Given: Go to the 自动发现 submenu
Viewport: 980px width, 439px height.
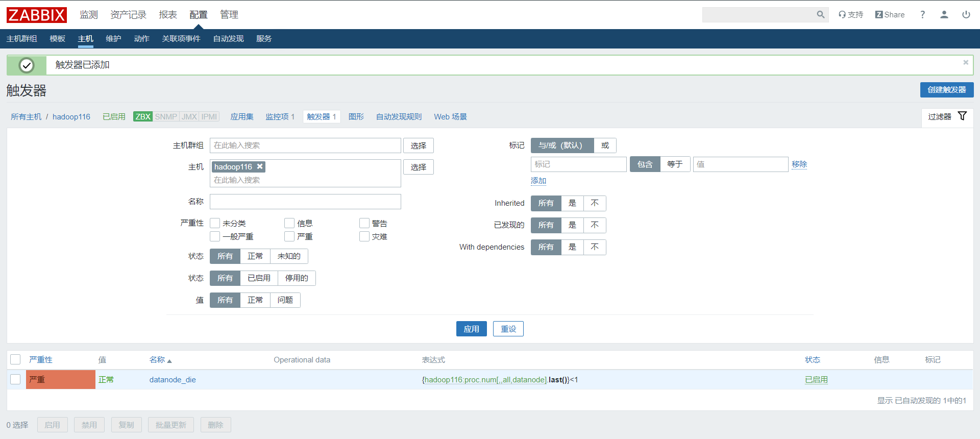Looking at the screenshot, I should [x=228, y=39].
